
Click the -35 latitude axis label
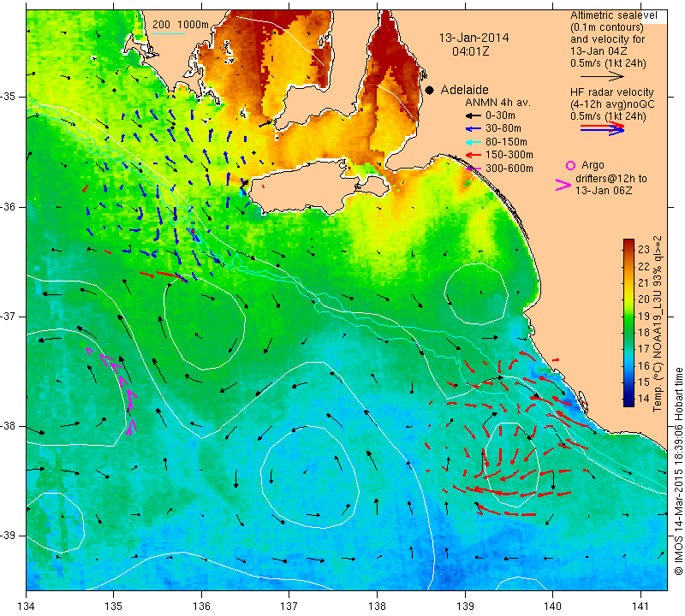(x=9, y=97)
